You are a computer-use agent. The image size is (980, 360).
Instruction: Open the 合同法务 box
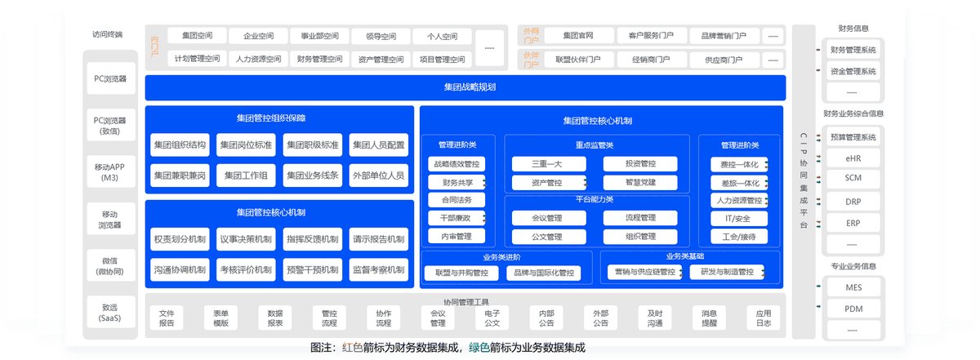pyautogui.click(x=457, y=199)
